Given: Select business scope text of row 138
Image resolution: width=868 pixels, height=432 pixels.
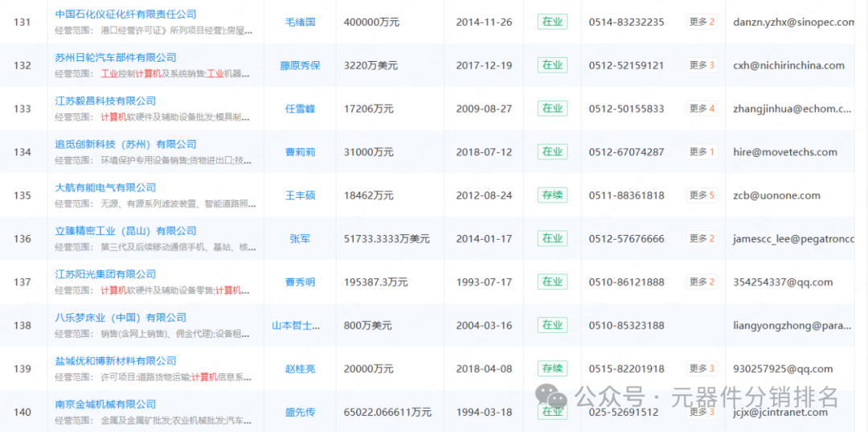Looking at the screenshot, I should (x=152, y=334).
